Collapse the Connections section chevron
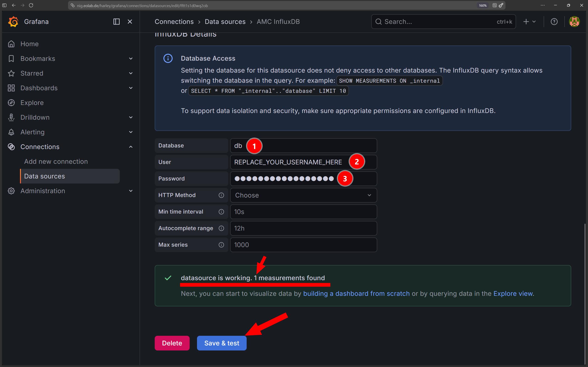Viewport: 588px width, 367px height. pos(131,147)
